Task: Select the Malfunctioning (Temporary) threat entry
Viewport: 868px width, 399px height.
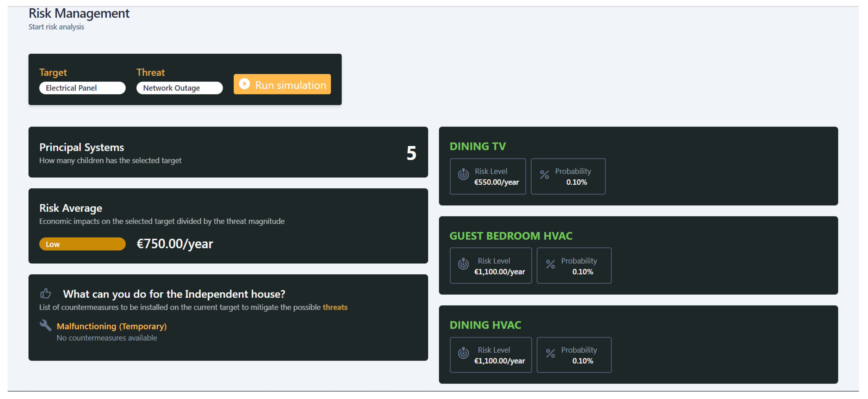Action: (x=112, y=326)
